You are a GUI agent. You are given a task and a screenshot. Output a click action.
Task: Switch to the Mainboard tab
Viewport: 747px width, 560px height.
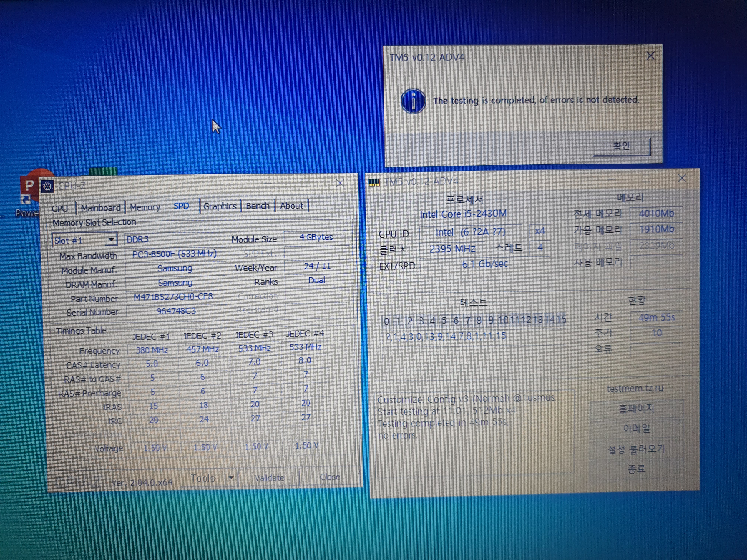101,208
